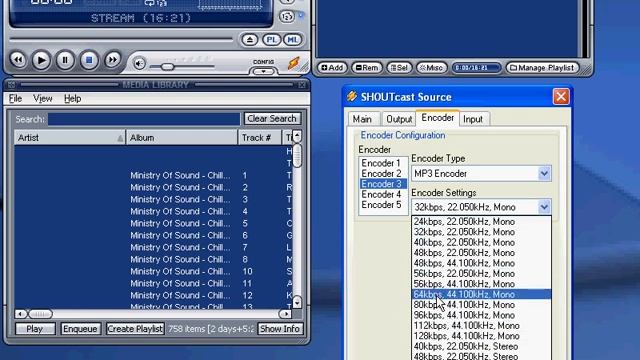Select the Ministry Of Sound row for track 1
Screen dimensions: 640x360
point(153,176)
